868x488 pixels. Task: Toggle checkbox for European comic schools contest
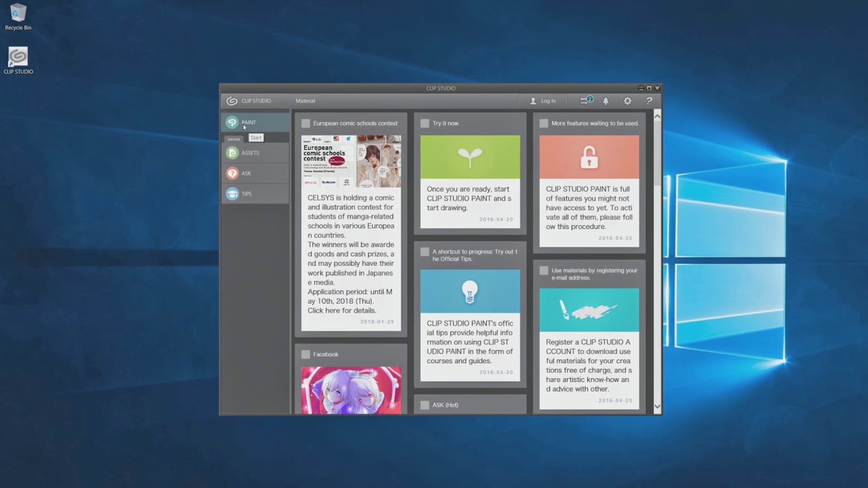[x=306, y=123]
